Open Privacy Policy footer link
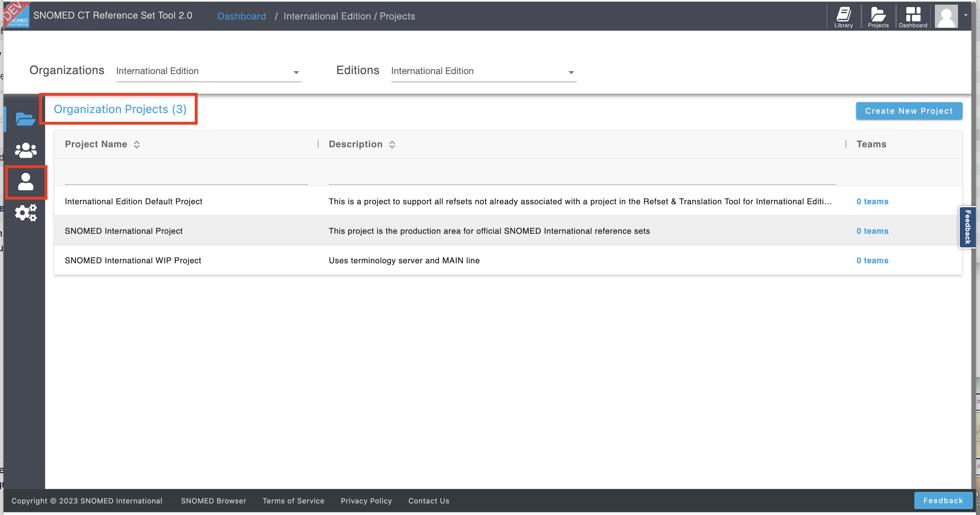 coord(366,501)
